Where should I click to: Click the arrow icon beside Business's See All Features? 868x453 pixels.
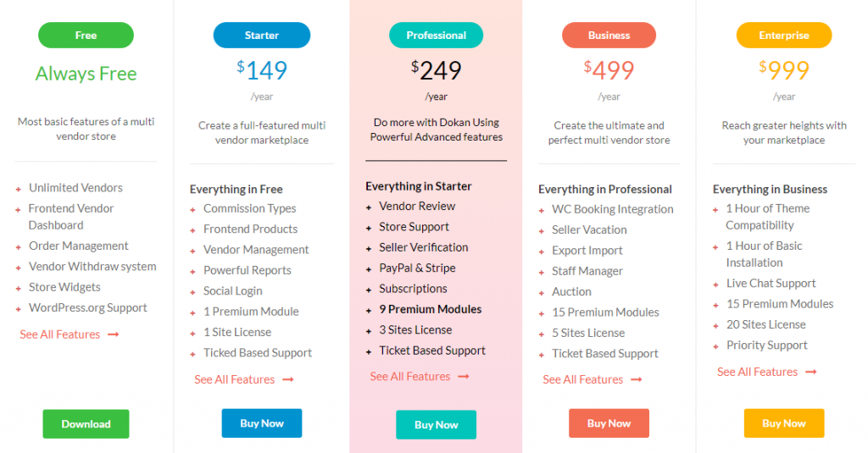point(637,379)
